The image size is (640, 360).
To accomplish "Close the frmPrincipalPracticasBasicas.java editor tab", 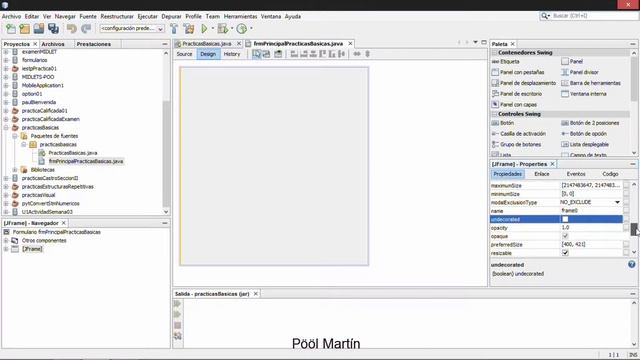I will [x=350, y=43].
